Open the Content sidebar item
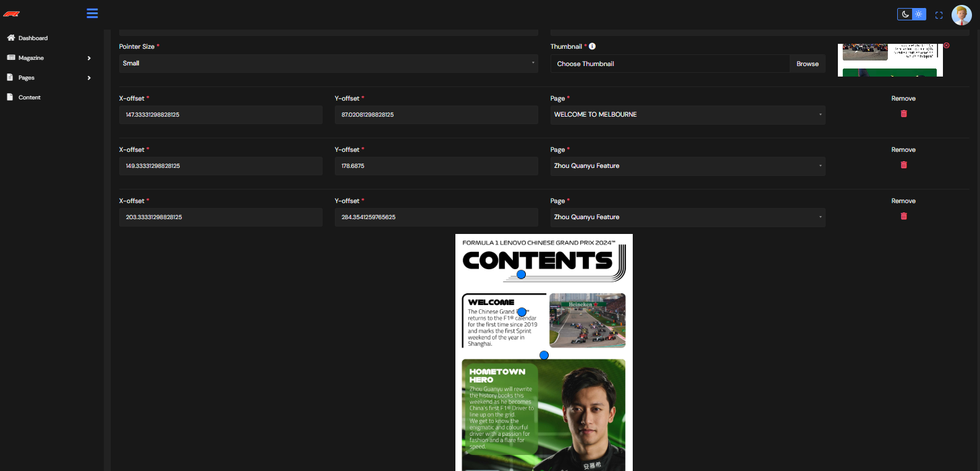 [30, 98]
